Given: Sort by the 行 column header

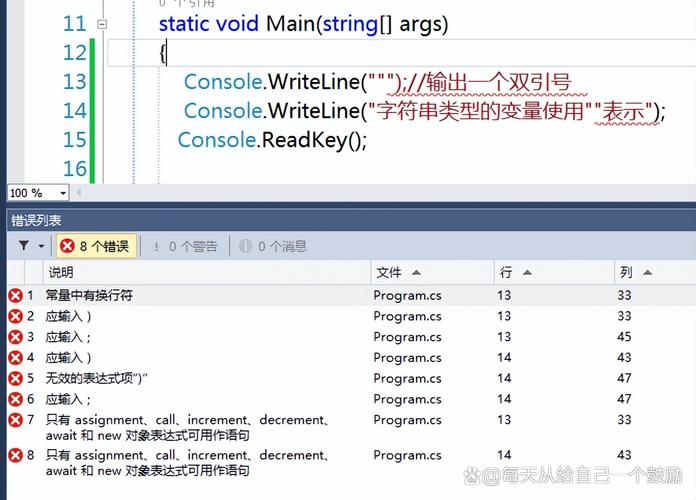Looking at the screenshot, I should pyautogui.click(x=554, y=272).
